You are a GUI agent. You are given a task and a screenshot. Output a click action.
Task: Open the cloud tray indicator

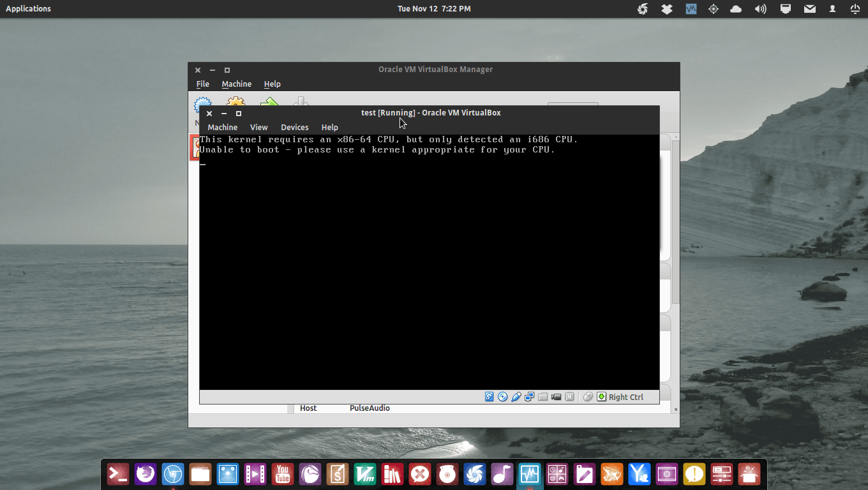pos(736,9)
